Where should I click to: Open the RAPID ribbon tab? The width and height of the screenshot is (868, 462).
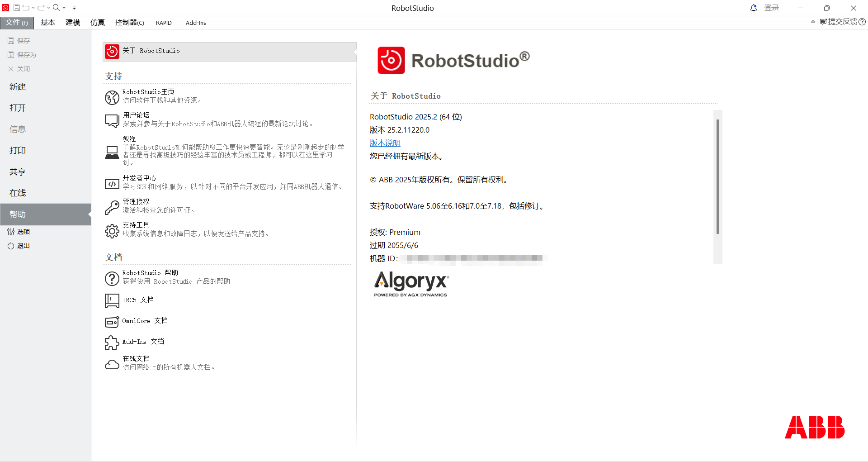point(164,23)
